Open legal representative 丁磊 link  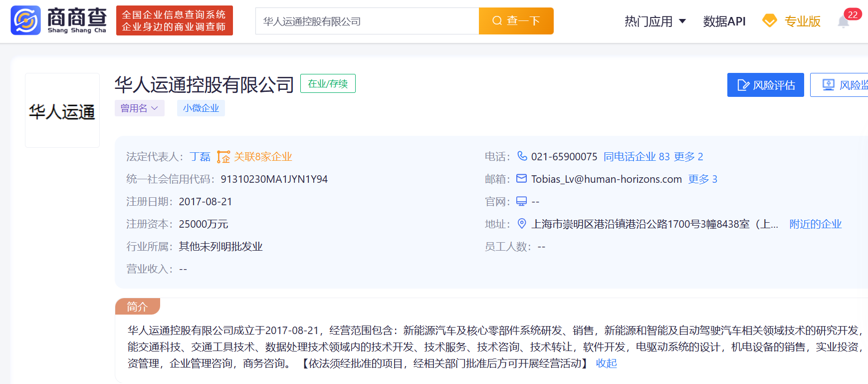200,157
